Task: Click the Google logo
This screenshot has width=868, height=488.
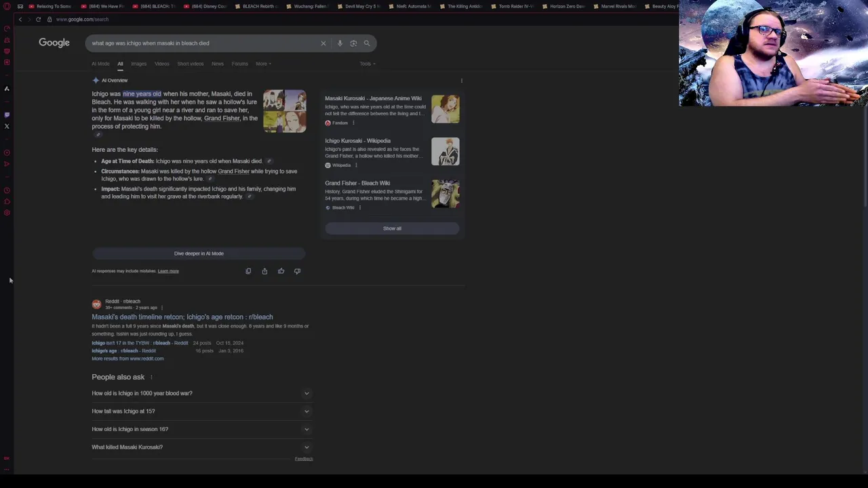Action: [x=54, y=43]
